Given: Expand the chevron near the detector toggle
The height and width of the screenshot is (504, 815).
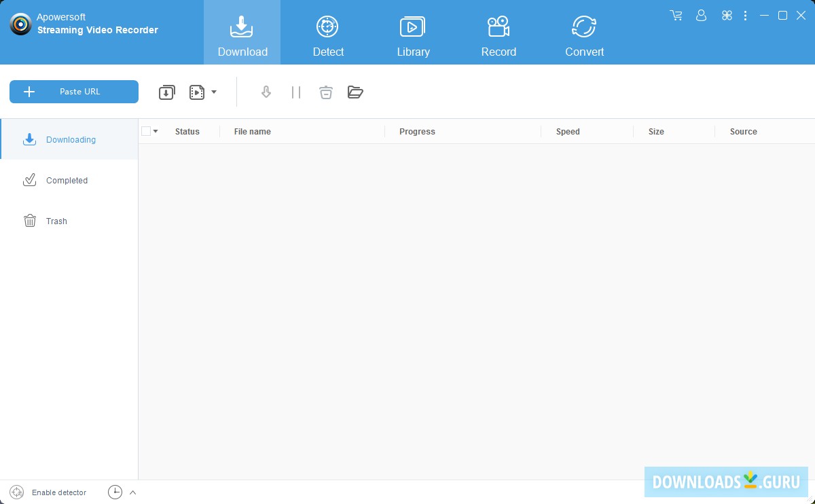Looking at the screenshot, I should pyautogui.click(x=133, y=492).
